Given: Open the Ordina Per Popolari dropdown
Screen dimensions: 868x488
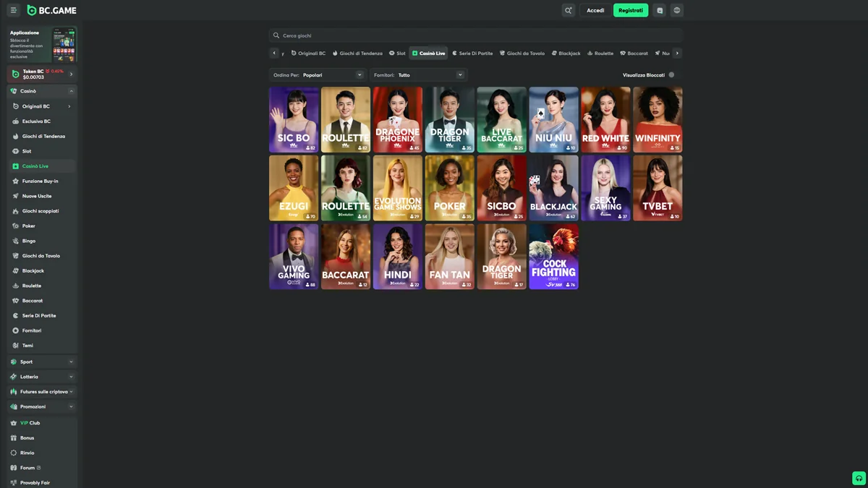Looking at the screenshot, I should [x=318, y=74].
